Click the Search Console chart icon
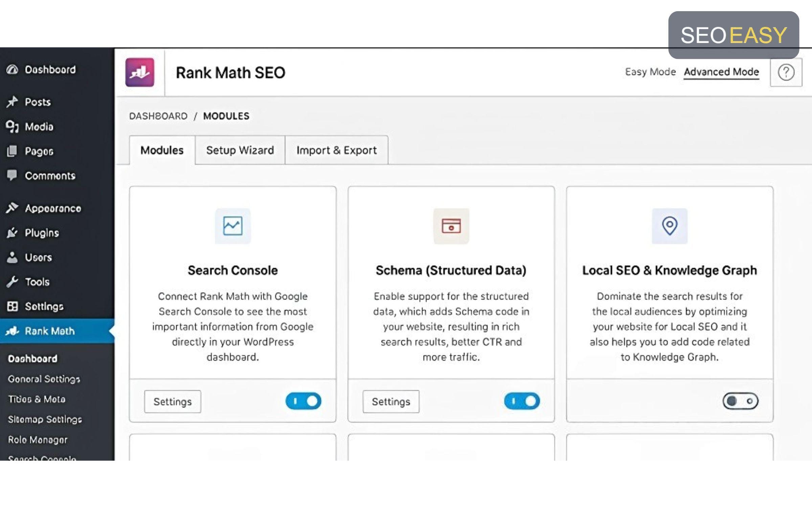 (x=233, y=226)
